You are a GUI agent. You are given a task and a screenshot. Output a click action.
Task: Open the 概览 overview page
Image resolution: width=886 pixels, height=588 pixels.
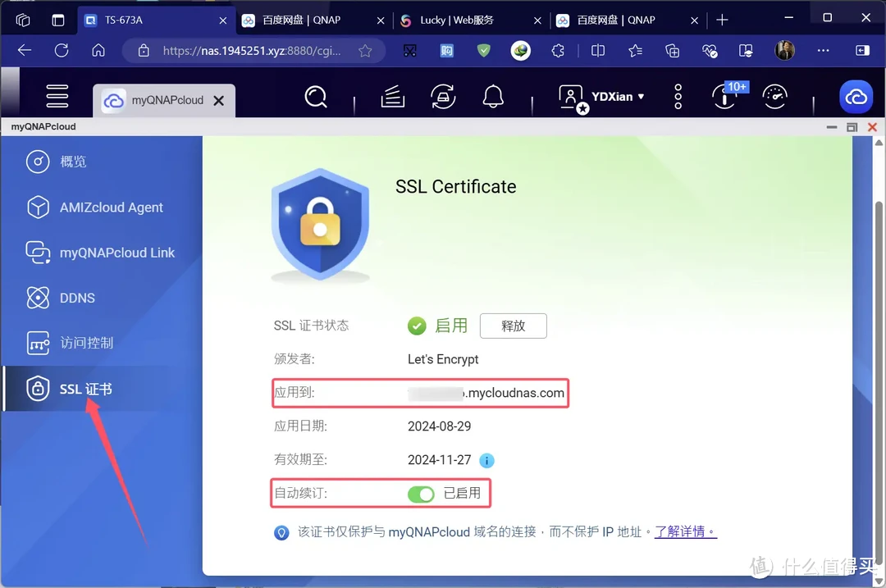pyautogui.click(x=73, y=162)
